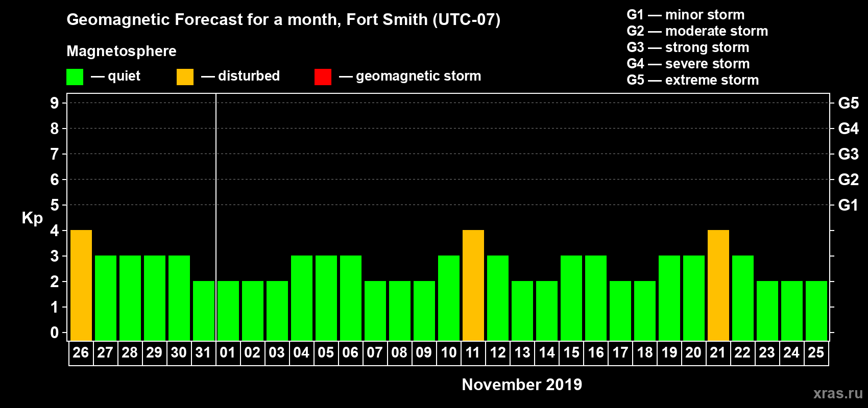Click the date label 30
The width and height of the screenshot is (868, 408).
click(x=179, y=352)
